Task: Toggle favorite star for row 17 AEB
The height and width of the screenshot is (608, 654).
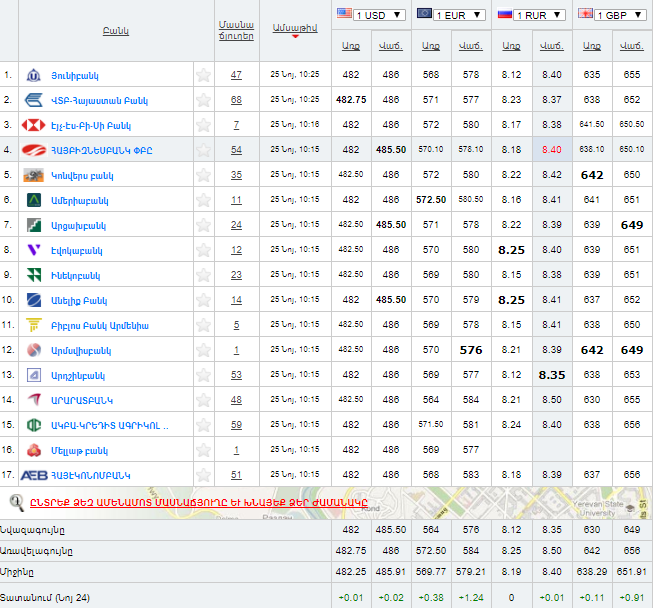Action: click(203, 475)
